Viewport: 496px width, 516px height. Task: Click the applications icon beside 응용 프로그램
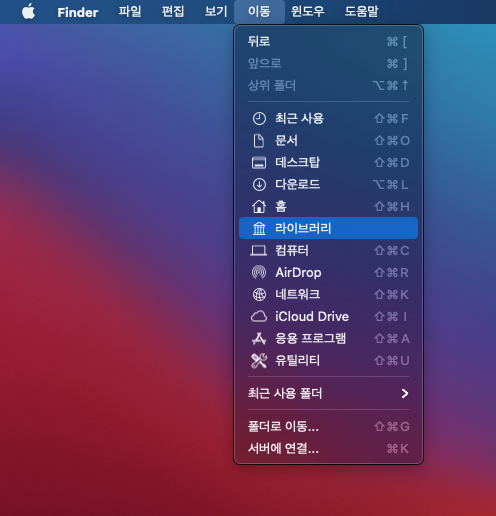(x=259, y=339)
